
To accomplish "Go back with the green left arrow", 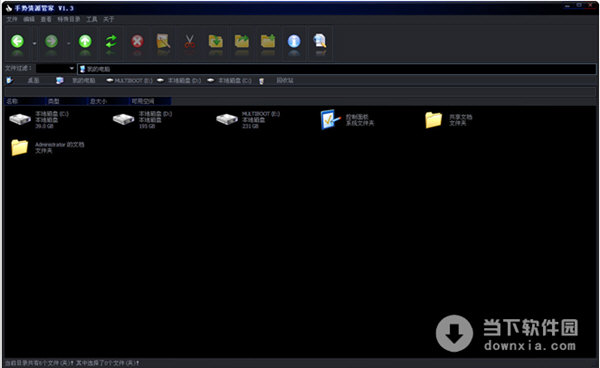I will pos(17,41).
